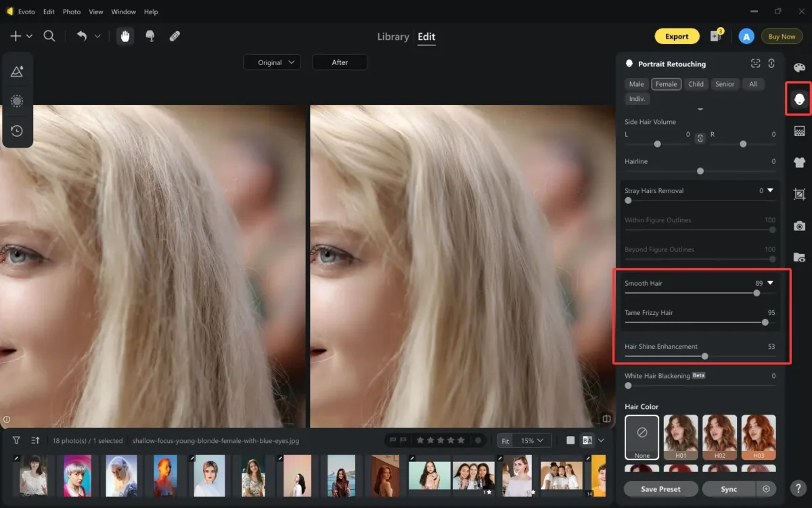The height and width of the screenshot is (508, 812).
Task: Open the watched folder eye panel
Action: [799, 257]
